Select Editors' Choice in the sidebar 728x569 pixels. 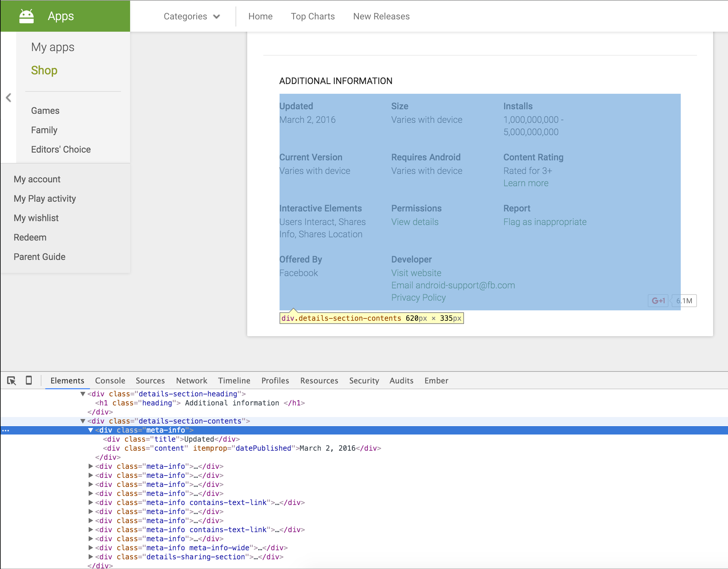[x=61, y=149]
